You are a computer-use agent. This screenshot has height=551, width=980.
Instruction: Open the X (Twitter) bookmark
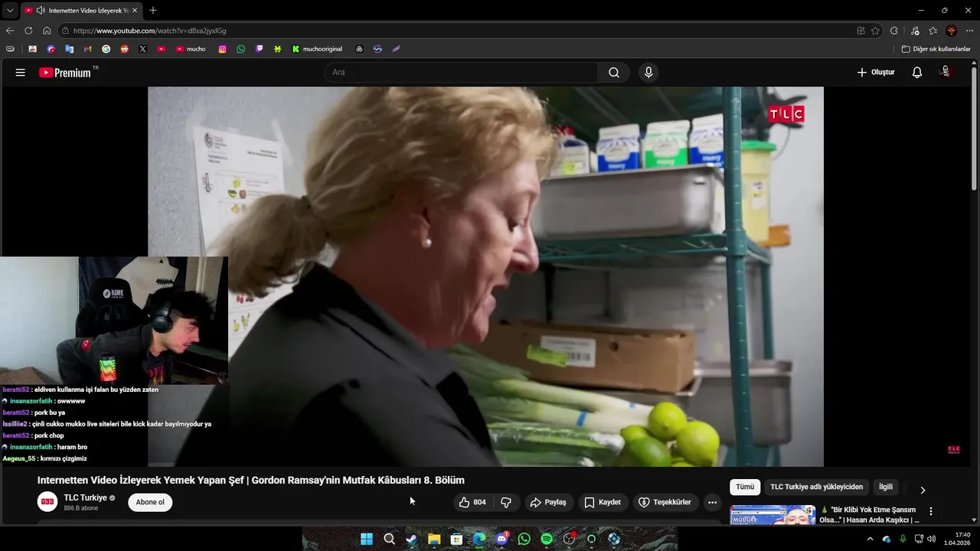142,49
